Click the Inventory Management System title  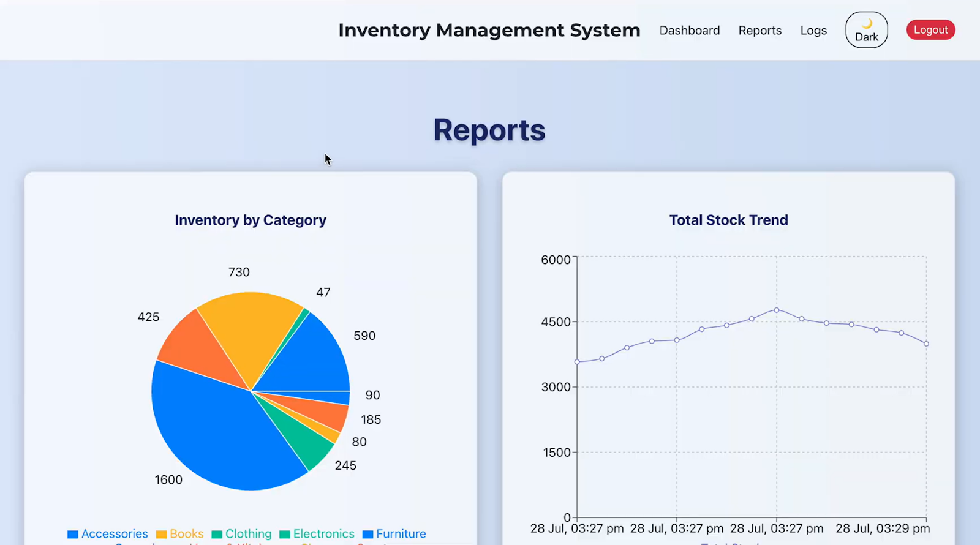point(489,30)
